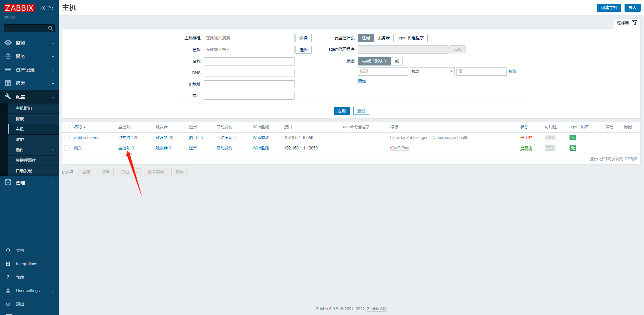Open 主机 in configuration menu
The image size is (644, 315).
coord(33,129)
